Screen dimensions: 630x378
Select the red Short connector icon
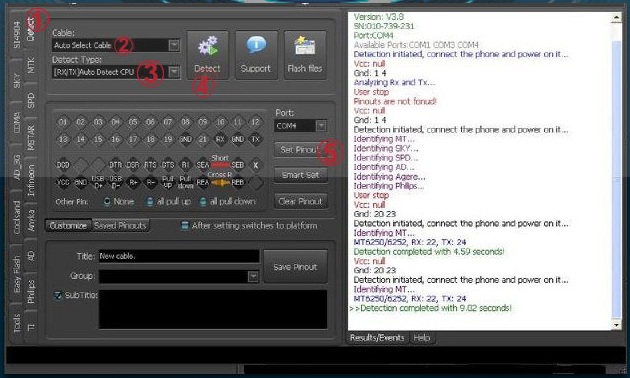coord(220,165)
